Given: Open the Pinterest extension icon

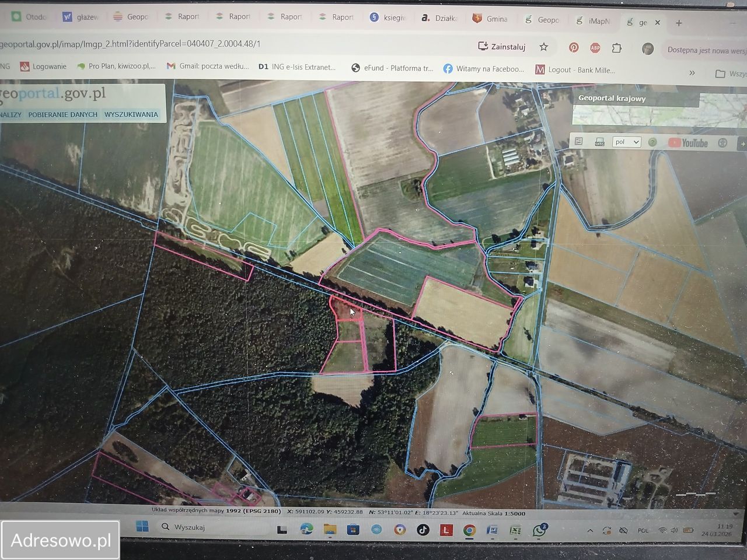Looking at the screenshot, I should click(x=574, y=48).
